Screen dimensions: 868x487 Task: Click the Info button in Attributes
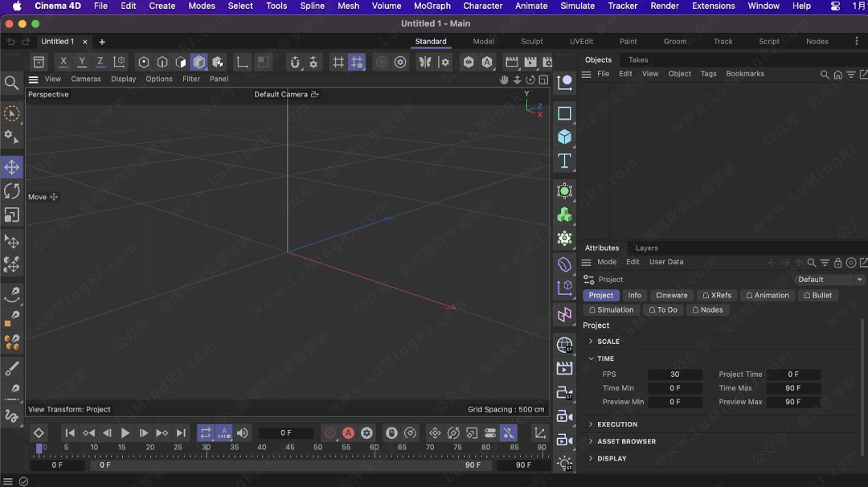tap(634, 295)
